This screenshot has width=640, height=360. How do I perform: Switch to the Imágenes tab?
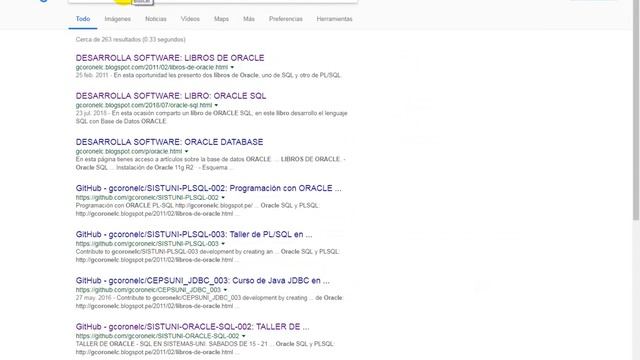118,19
